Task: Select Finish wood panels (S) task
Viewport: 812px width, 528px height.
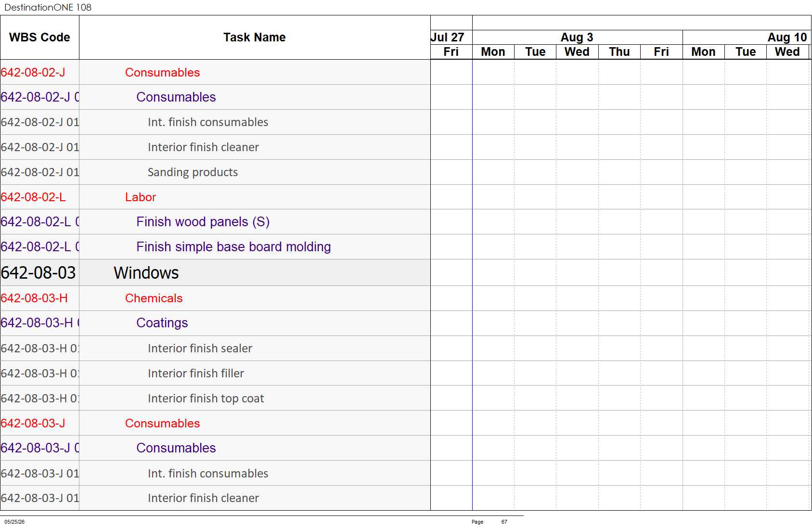Action: (203, 222)
